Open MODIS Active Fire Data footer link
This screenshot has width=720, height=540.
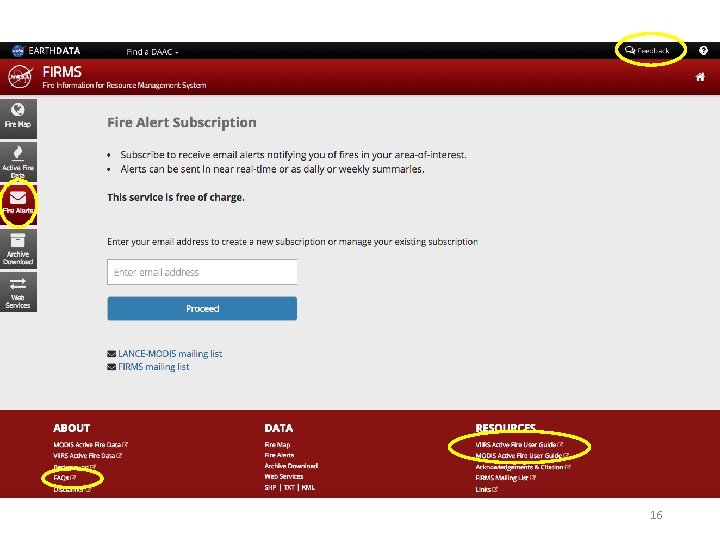[x=90, y=444]
